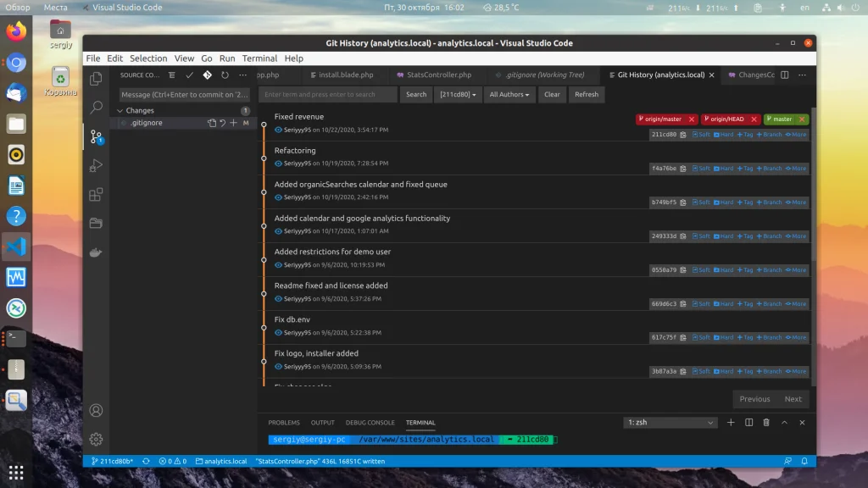Open the terminal selector 1: zsh dropdown
Screen dimensions: 868x488
click(x=670, y=423)
